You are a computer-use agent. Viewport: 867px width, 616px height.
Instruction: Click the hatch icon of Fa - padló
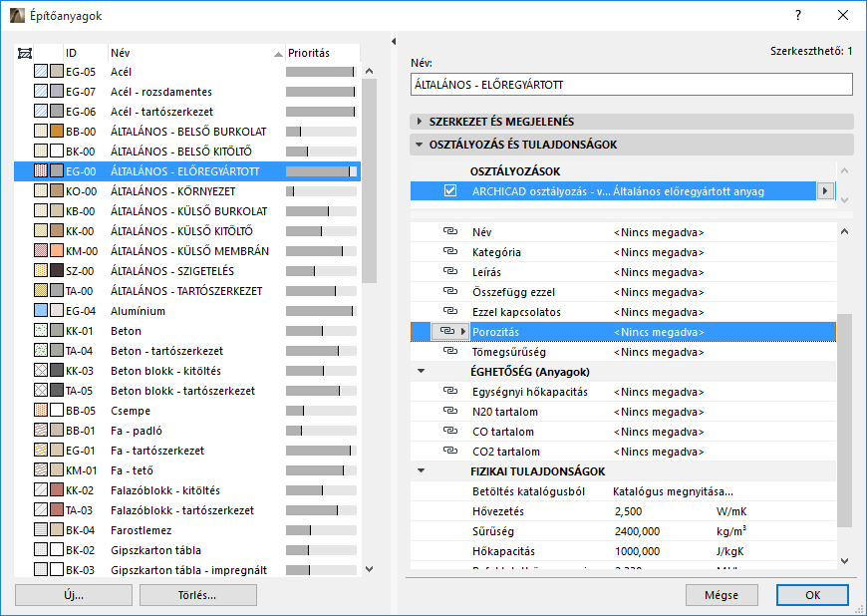(x=41, y=431)
